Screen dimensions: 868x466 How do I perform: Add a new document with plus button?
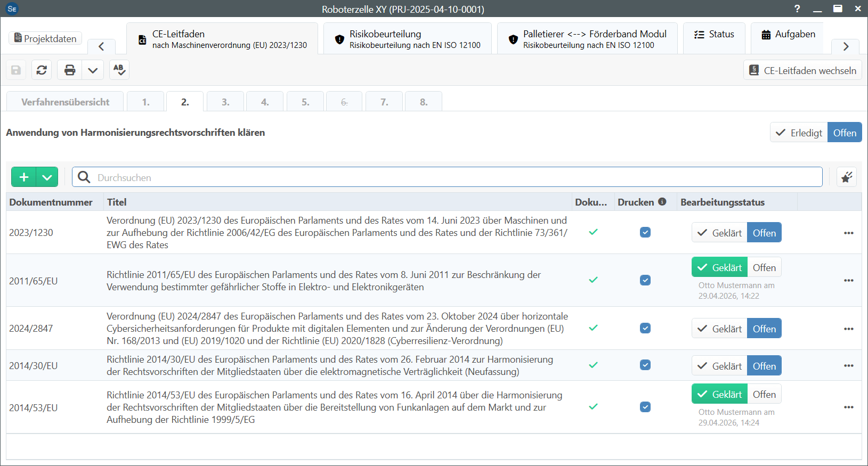24,177
